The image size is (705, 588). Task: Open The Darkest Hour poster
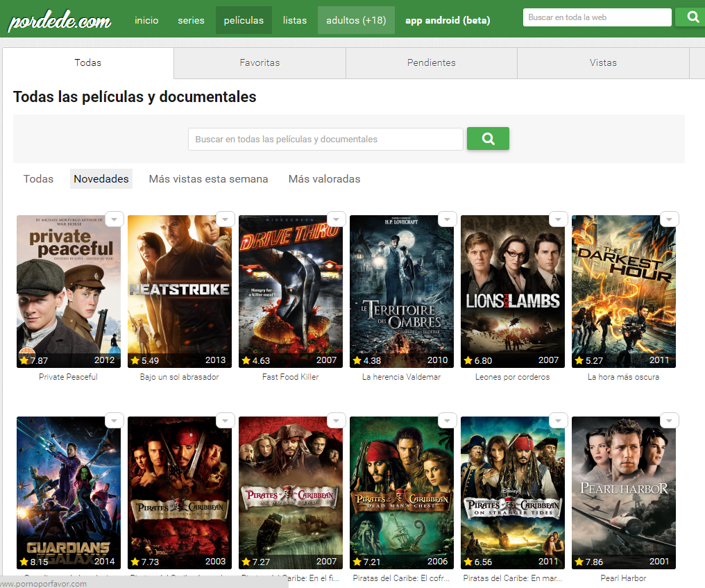(624, 292)
